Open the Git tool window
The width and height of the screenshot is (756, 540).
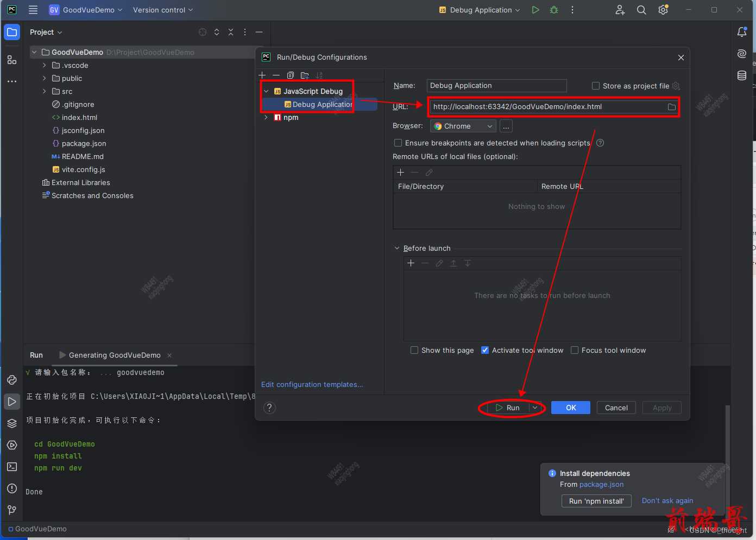pos(12,510)
